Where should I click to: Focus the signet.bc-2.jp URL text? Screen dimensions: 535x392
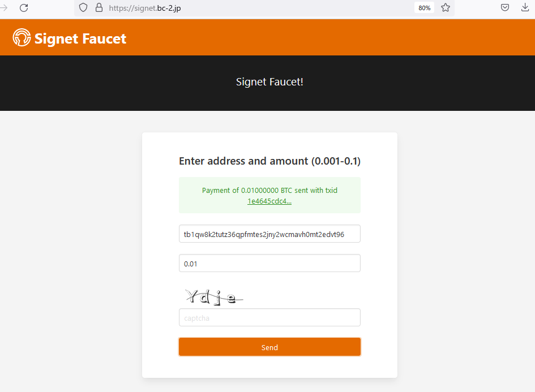click(x=145, y=8)
